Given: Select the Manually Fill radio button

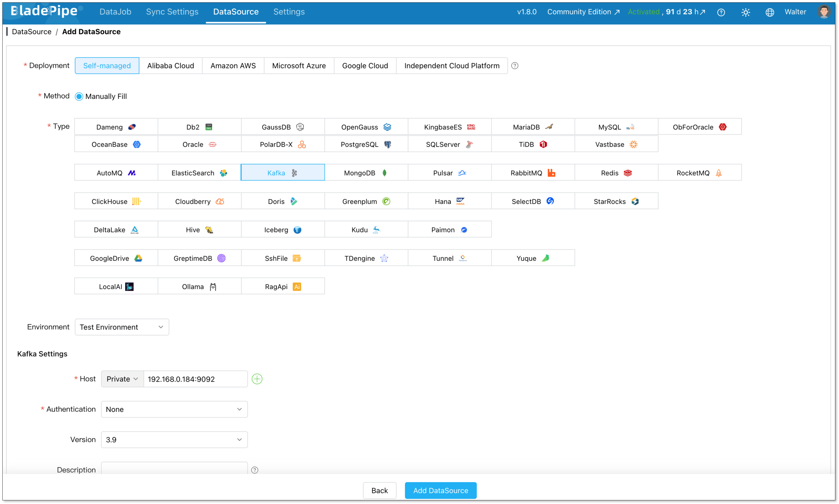Looking at the screenshot, I should point(79,96).
